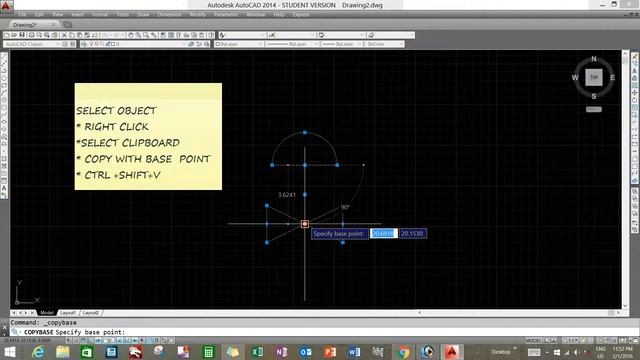Click the Open file icon

click(14, 35)
